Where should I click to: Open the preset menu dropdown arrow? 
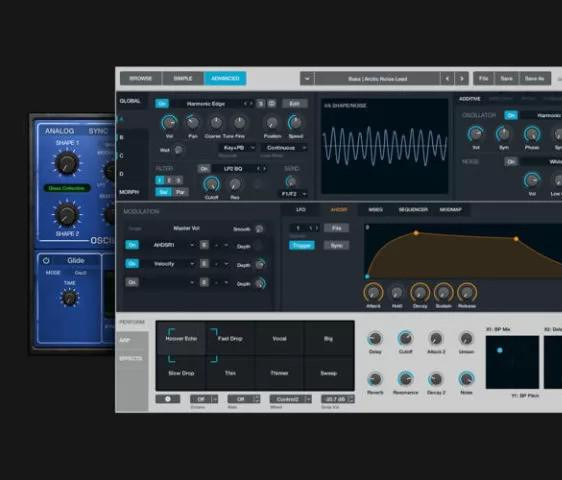click(x=307, y=79)
